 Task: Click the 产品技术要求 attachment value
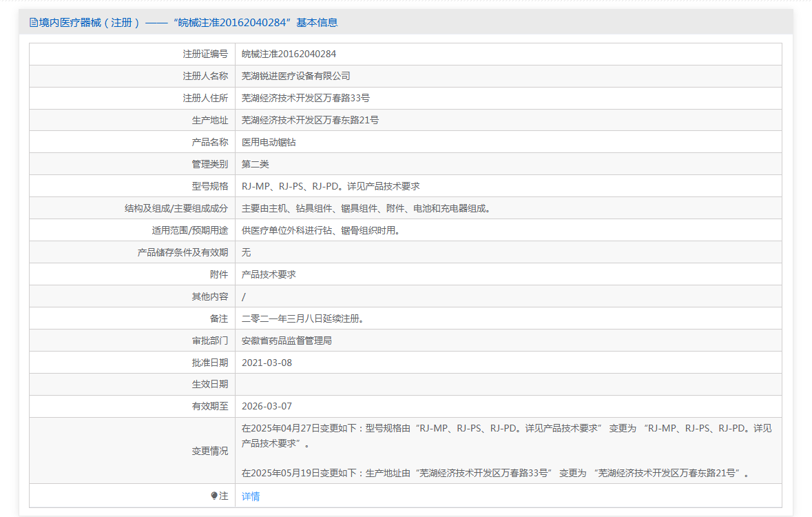(x=269, y=274)
